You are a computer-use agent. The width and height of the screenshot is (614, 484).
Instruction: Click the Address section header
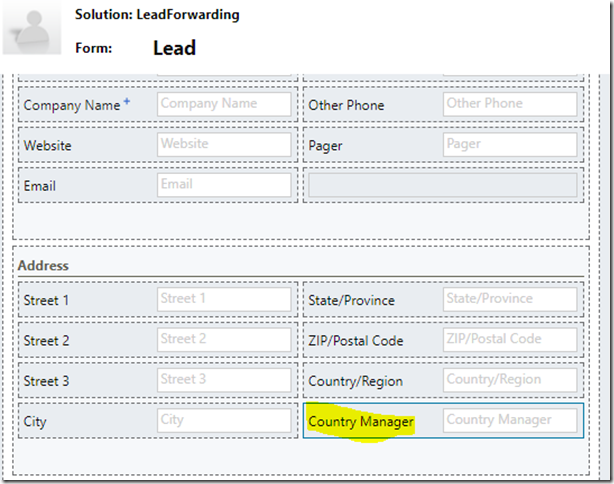tap(43, 265)
